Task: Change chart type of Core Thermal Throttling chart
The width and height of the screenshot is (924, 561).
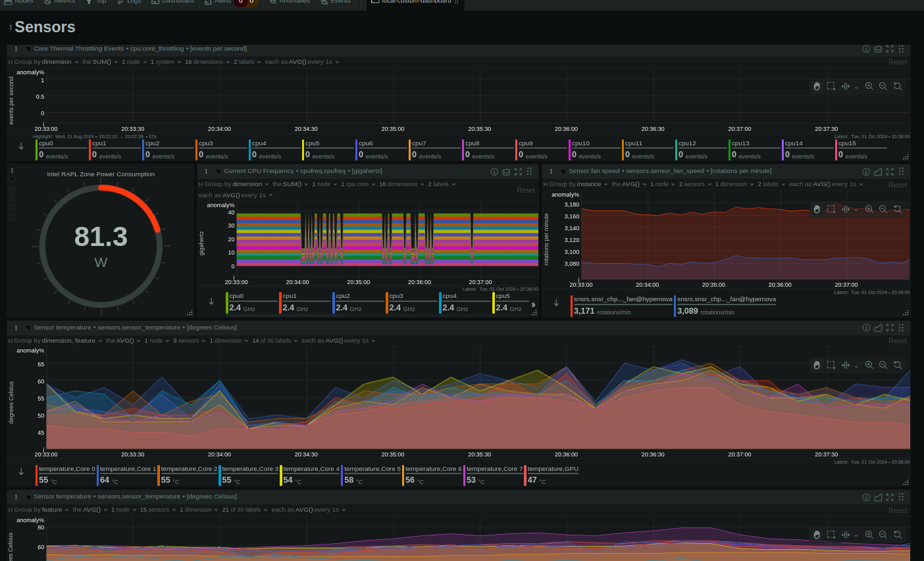Action: (x=878, y=49)
